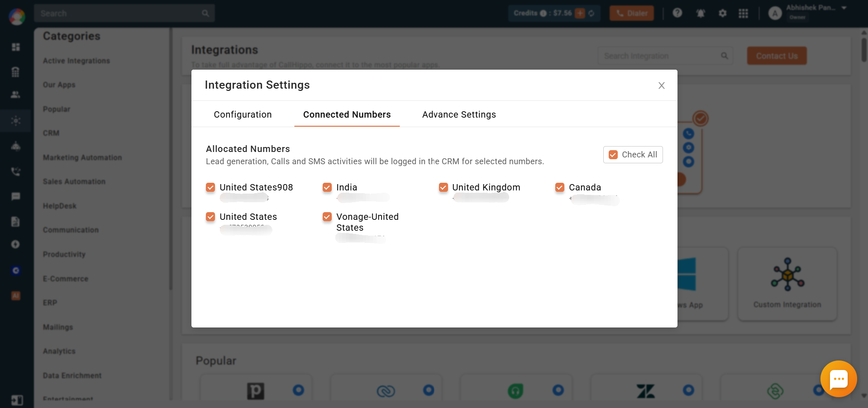This screenshot has height=408, width=868.
Task: Open the Pipedrive integration logo
Action: click(x=256, y=391)
